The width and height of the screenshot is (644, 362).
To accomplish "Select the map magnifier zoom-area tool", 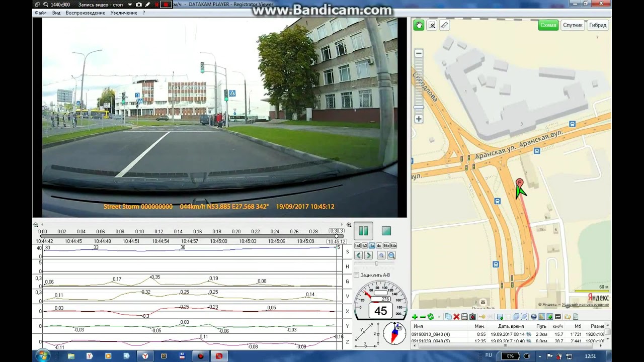I will [432, 25].
